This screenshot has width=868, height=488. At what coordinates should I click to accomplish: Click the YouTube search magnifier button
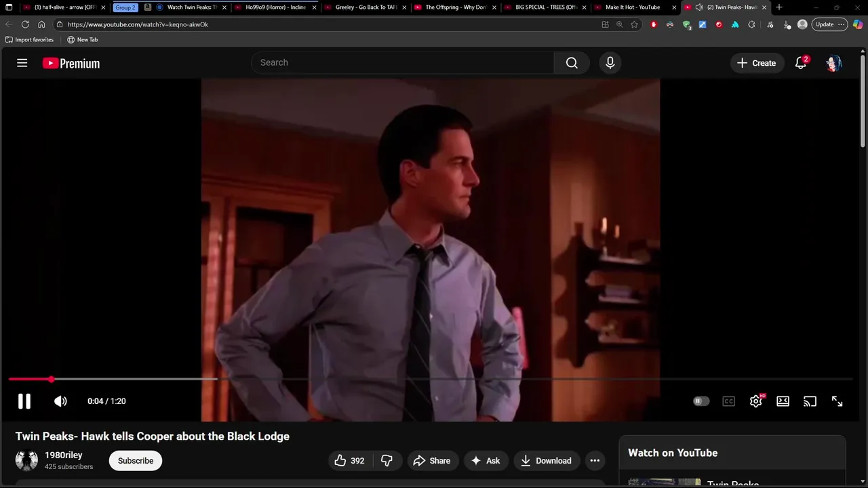(572, 62)
